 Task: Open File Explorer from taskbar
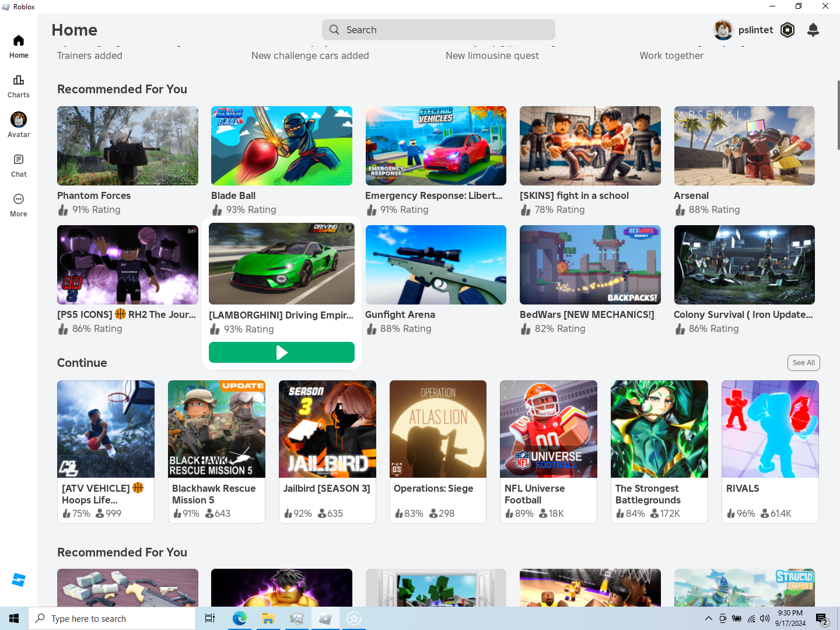268,618
